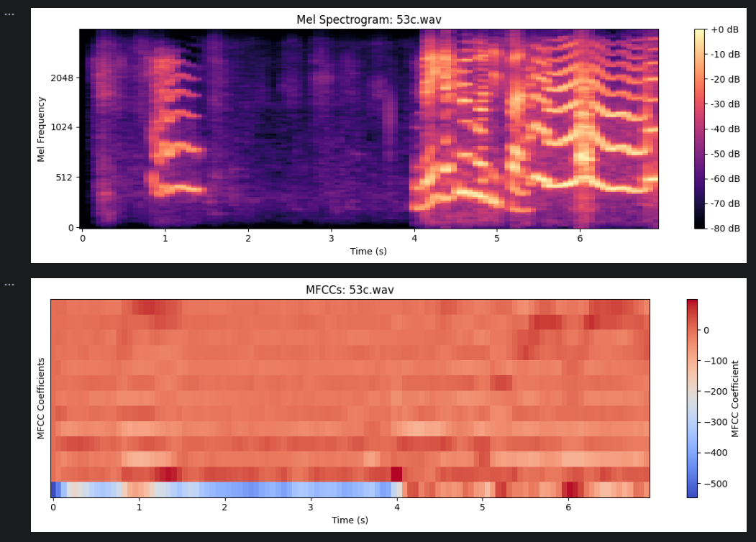
Task: Click the +0 dB colorbar label
Action: 724,30
